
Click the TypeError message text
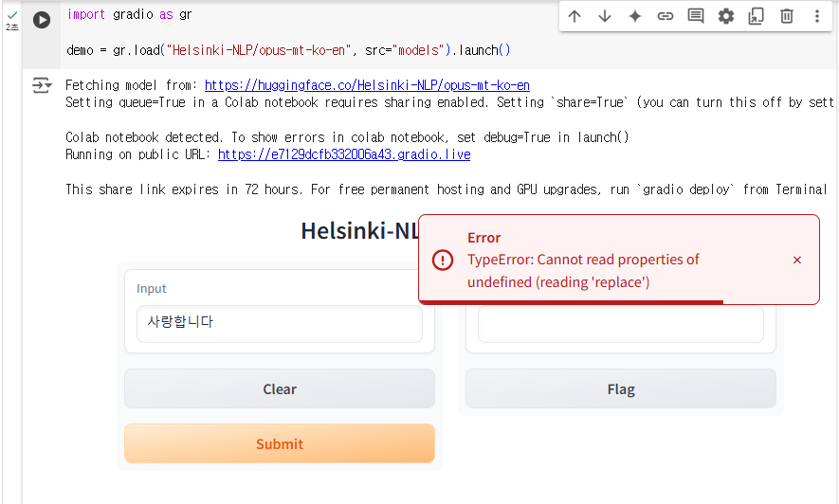tap(583, 271)
